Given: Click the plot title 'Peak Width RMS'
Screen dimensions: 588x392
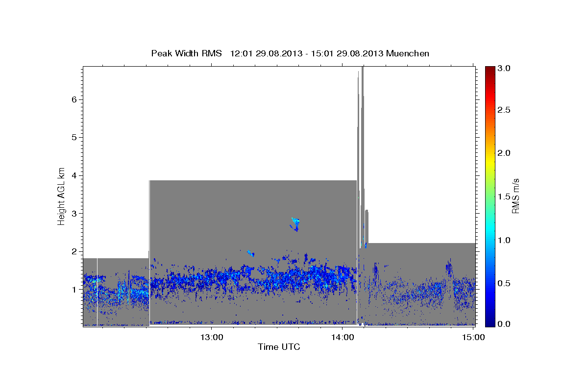Looking at the screenshot, I should pyautogui.click(x=186, y=53).
